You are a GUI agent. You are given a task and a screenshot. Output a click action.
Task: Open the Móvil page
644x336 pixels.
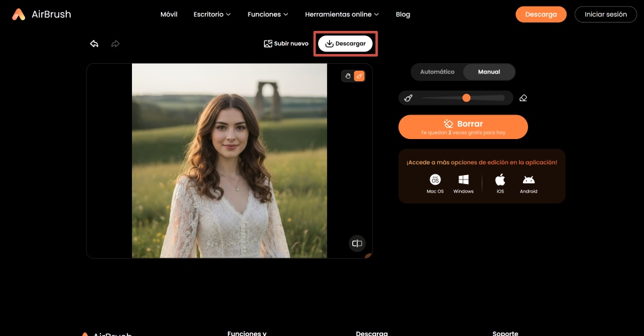(169, 14)
